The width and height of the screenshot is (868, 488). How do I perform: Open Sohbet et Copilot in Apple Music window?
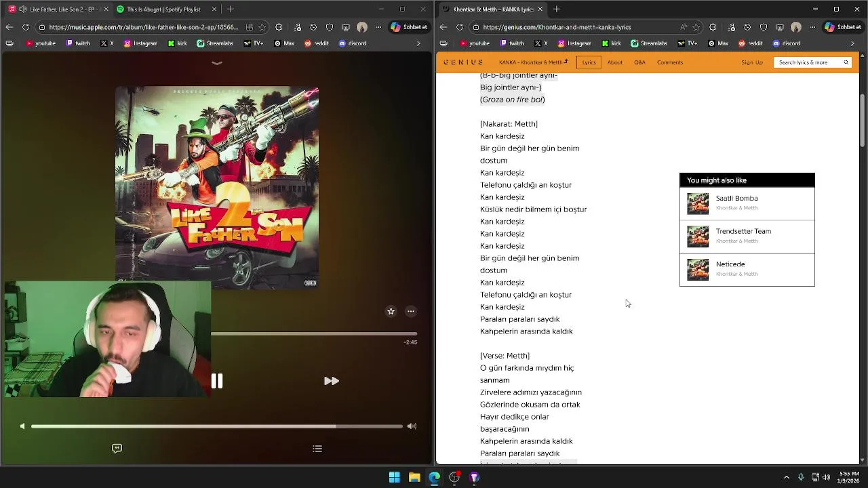pyautogui.click(x=409, y=27)
